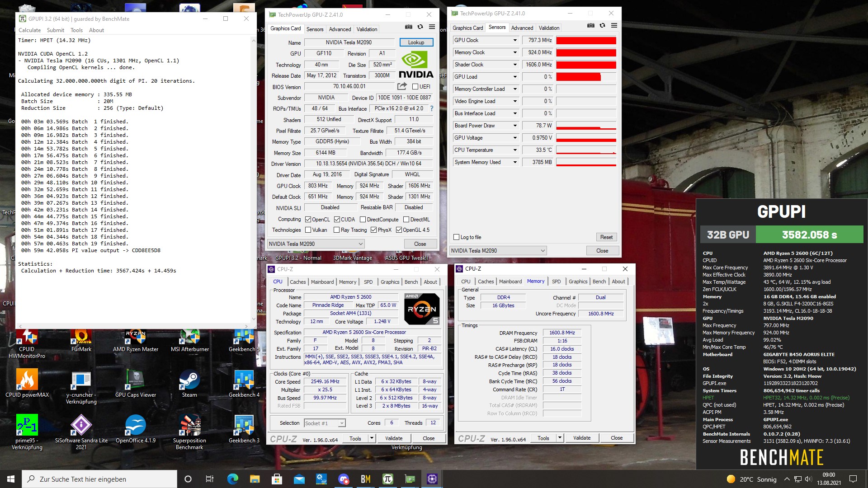
Task: Click Close button in CPU-Z Memory window
Action: 617,438
